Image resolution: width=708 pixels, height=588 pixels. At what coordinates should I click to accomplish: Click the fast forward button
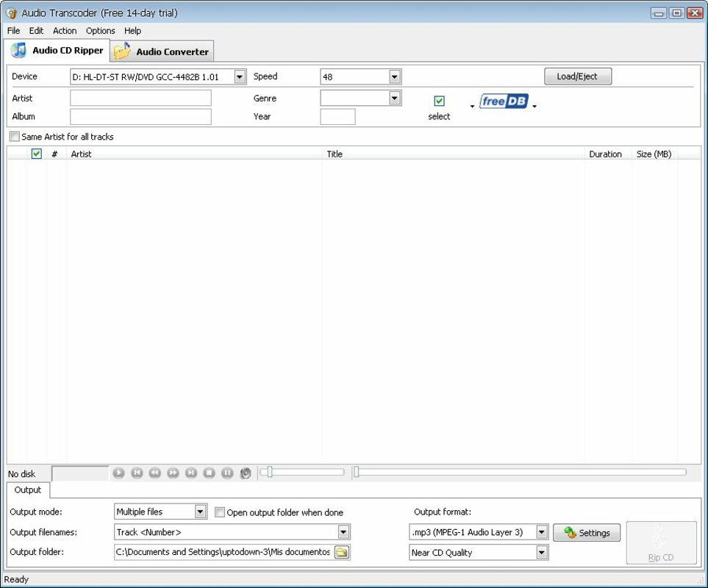[173, 473]
